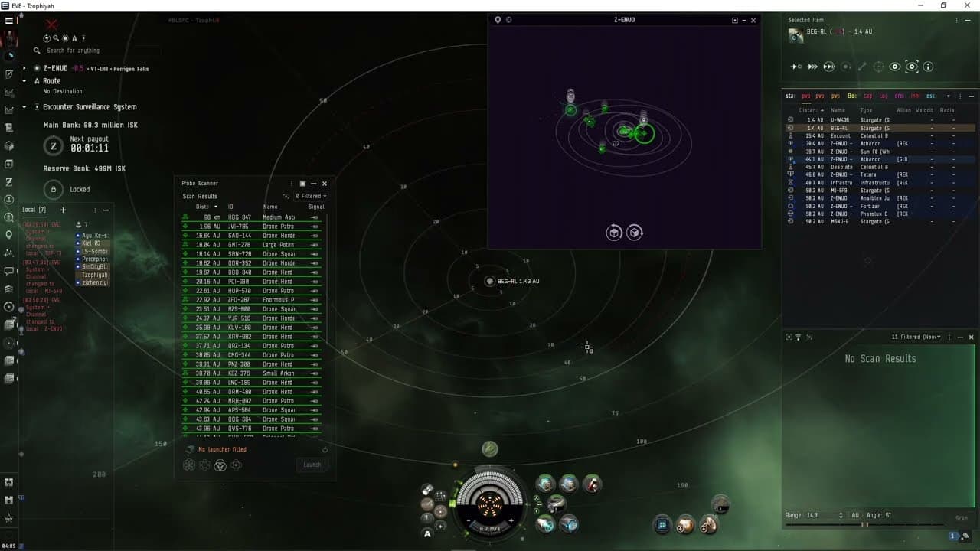This screenshot has height=551, width=980.
Task: Click the left cube icon in the solar system map
Action: coord(613,233)
